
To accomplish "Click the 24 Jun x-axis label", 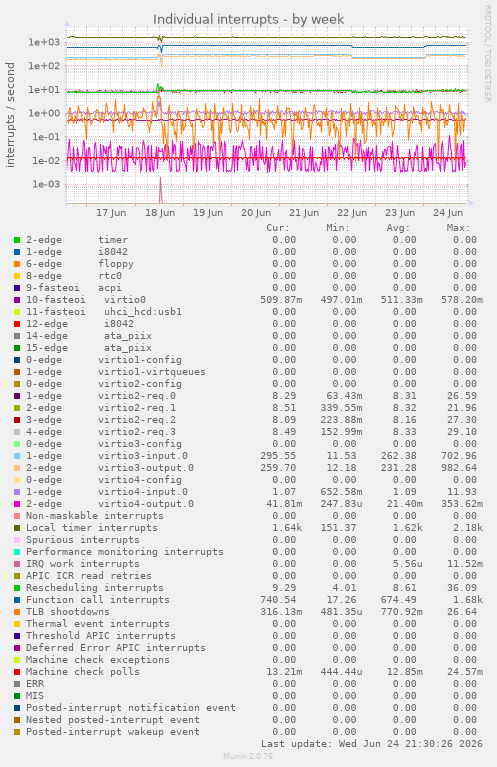I will (448, 213).
